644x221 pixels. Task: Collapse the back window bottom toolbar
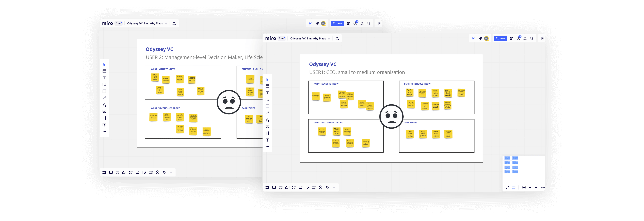[x=171, y=173]
